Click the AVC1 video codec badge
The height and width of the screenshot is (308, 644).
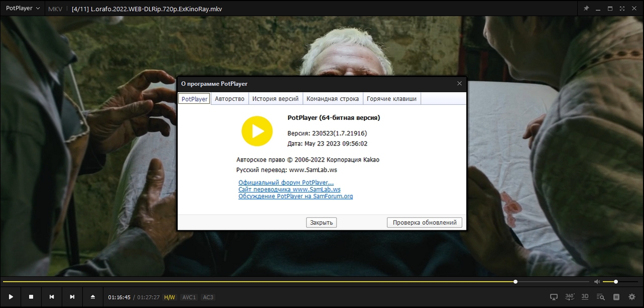(x=189, y=297)
